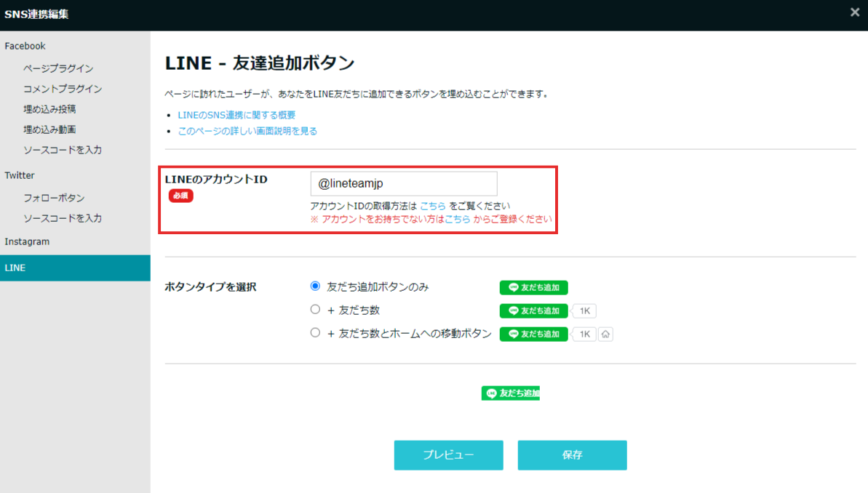Click the SNS連携編集 title text
The image size is (868, 493).
pyautogui.click(x=36, y=15)
